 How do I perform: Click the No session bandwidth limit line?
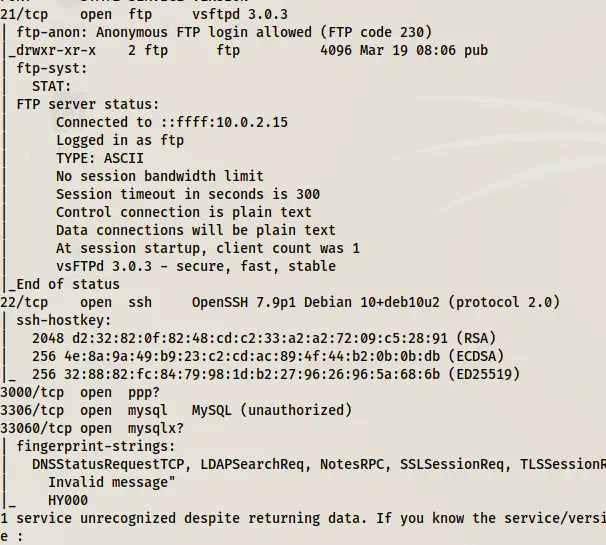pos(160,176)
